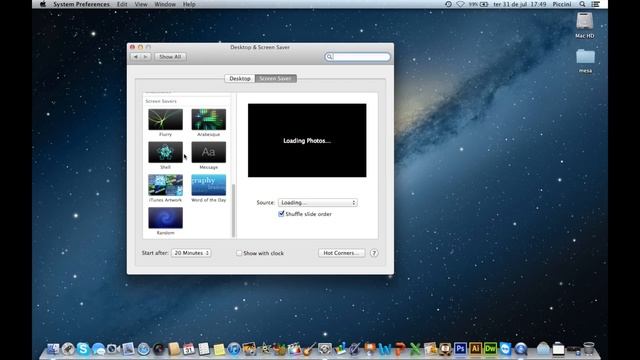The width and height of the screenshot is (640, 360).
Task: Click the Time Machine menu bar icon
Action: 448,4
